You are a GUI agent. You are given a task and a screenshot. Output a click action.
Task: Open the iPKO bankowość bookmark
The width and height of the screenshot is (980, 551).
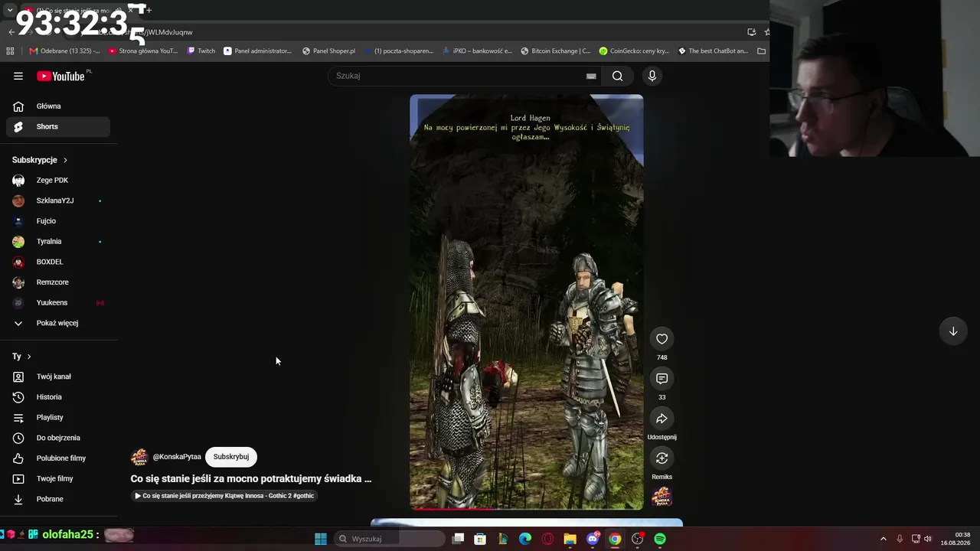(477, 51)
